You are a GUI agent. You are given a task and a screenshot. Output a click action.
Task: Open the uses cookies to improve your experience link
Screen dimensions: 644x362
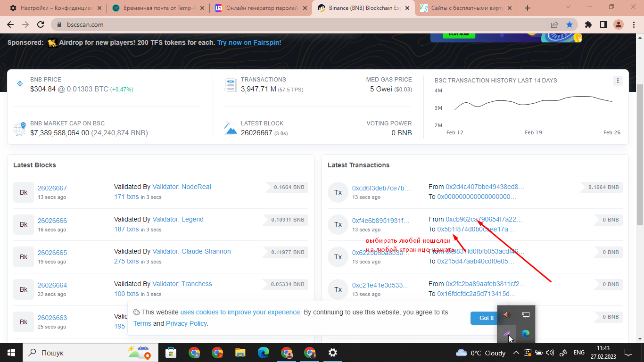pyautogui.click(x=240, y=312)
